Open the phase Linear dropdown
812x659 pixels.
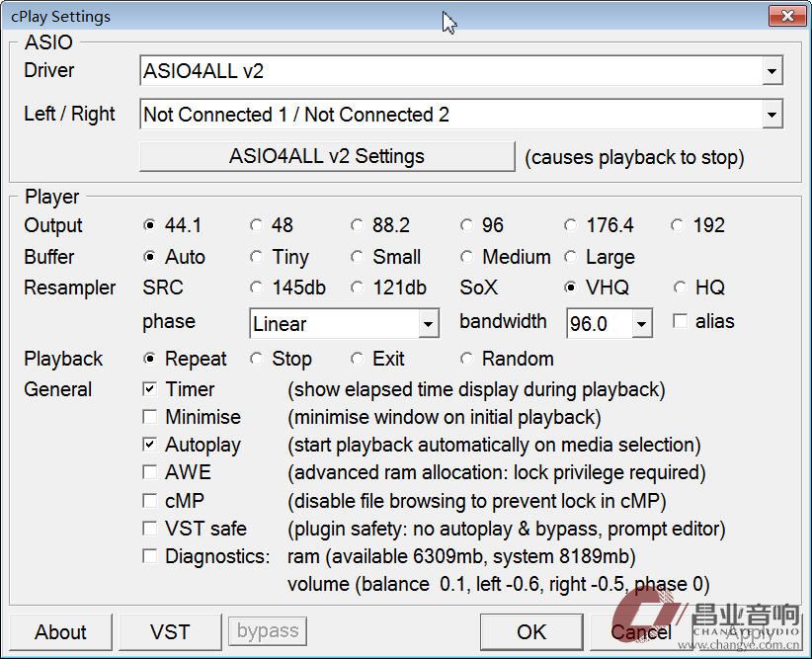click(428, 324)
